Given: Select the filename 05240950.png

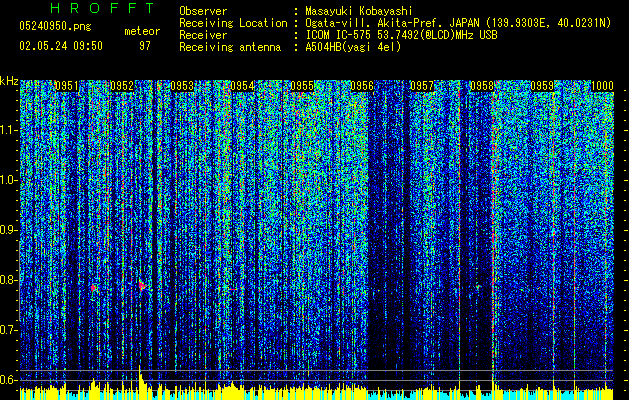Looking at the screenshot, I should 55,26.
